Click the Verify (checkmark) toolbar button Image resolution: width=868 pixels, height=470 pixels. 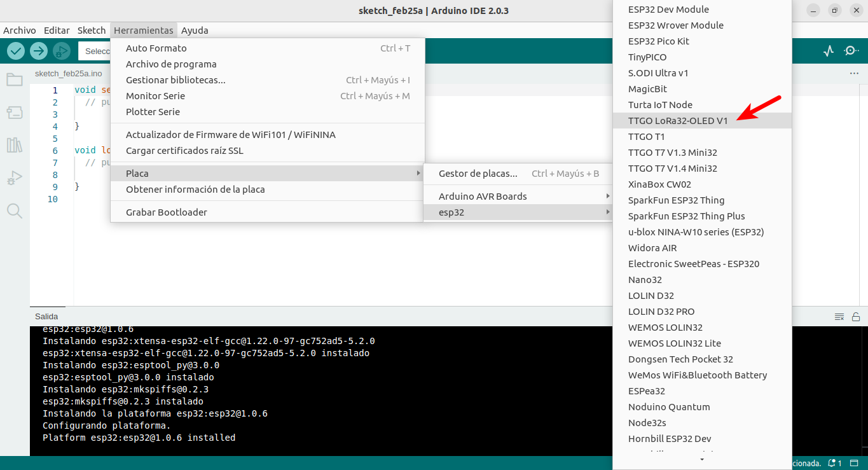tap(16, 51)
